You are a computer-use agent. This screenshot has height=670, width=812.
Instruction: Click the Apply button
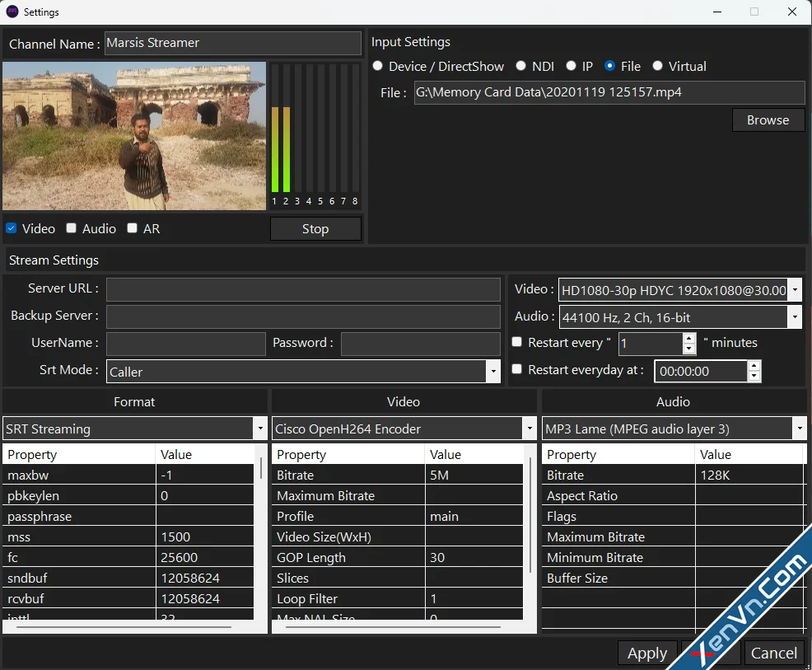point(647,653)
